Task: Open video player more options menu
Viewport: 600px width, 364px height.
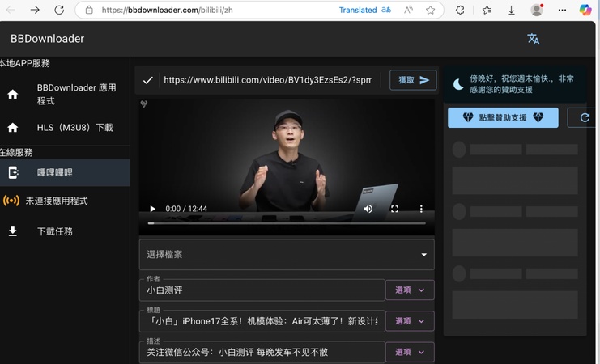Action: click(421, 209)
